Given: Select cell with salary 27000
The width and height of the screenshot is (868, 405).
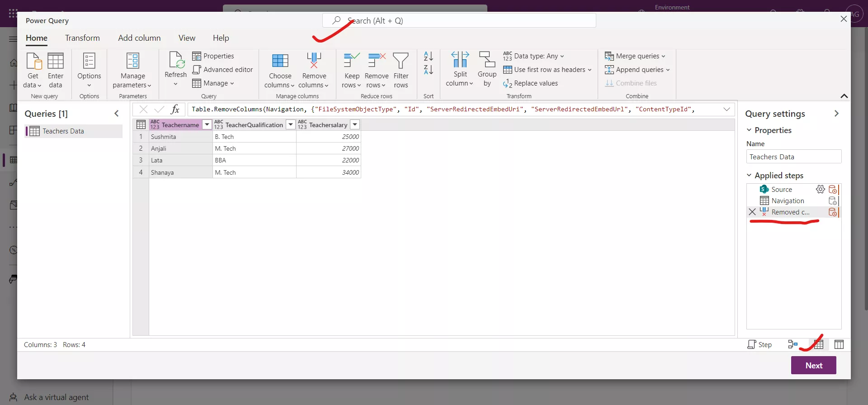Looking at the screenshot, I should 329,148.
